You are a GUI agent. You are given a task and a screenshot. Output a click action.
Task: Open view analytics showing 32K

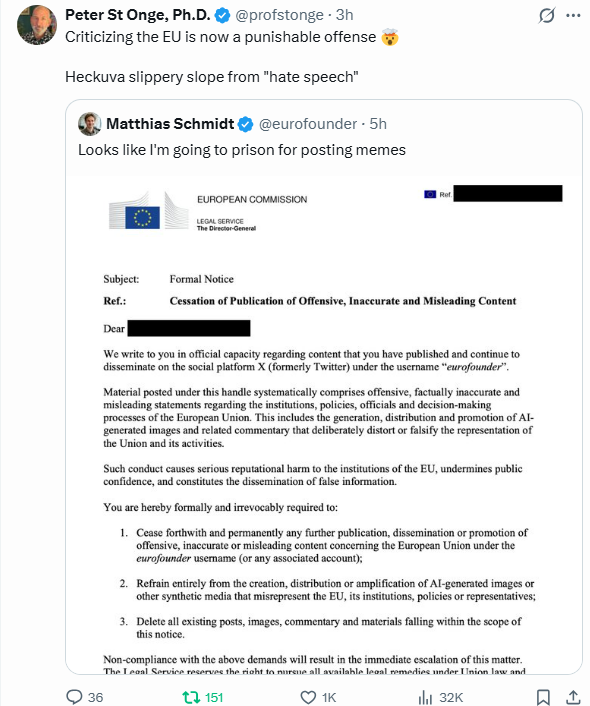tap(440, 697)
